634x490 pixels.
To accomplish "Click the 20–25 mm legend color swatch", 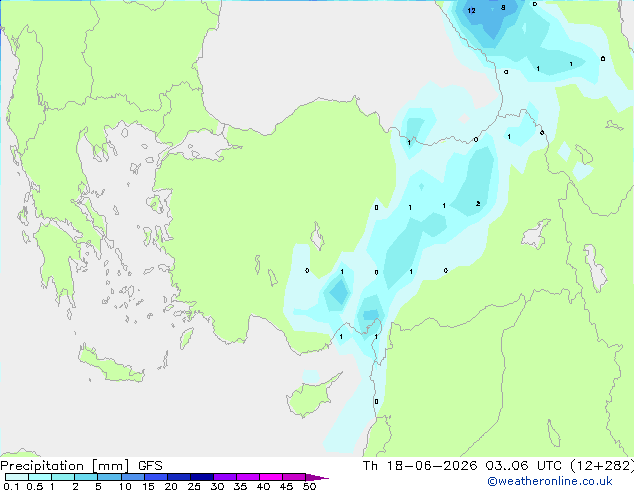I will point(179,477).
